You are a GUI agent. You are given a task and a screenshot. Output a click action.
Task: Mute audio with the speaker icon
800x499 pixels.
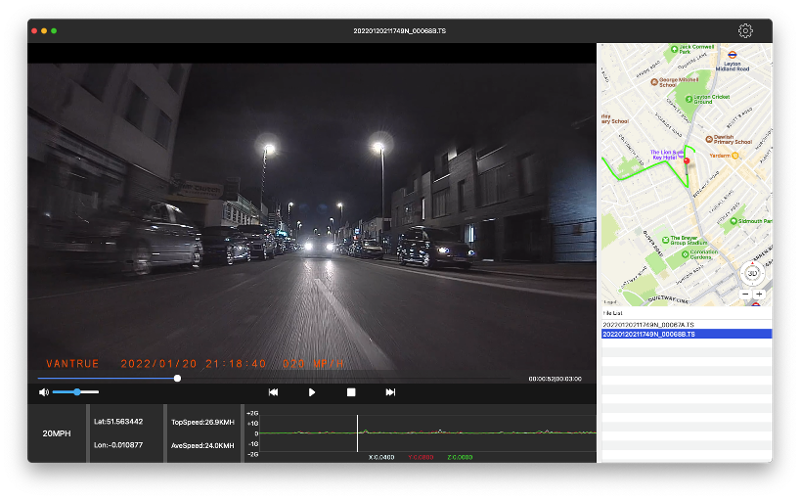(x=44, y=392)
